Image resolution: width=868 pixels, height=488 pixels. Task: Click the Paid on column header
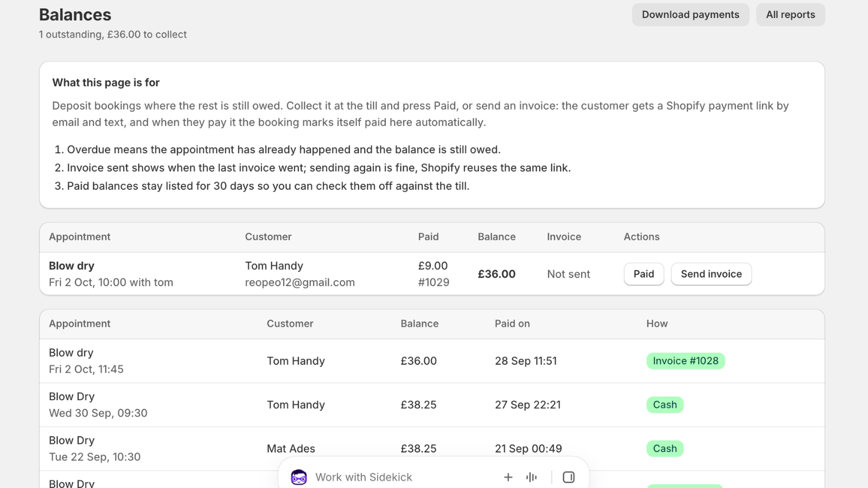(512, 324)
